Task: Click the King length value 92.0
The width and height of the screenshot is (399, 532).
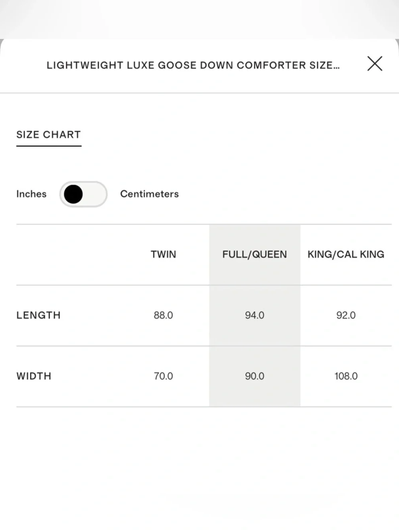Action: pos(346,315)
